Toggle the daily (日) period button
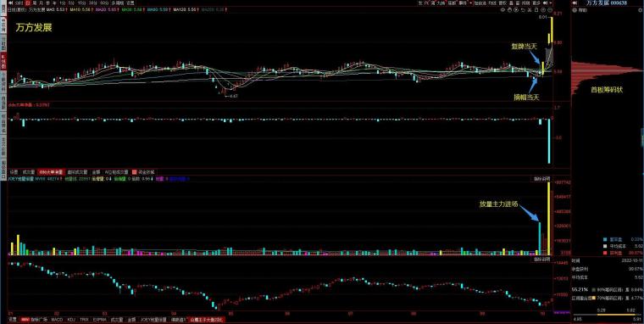The width and height of the screenshot is (644, 324). pos(28,3)
